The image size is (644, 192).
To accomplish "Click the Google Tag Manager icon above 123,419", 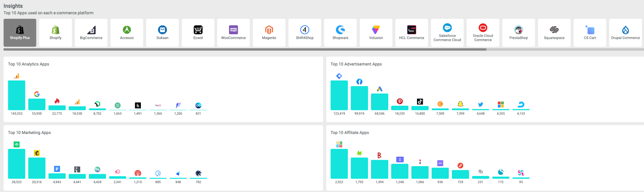I will (339, 76).
